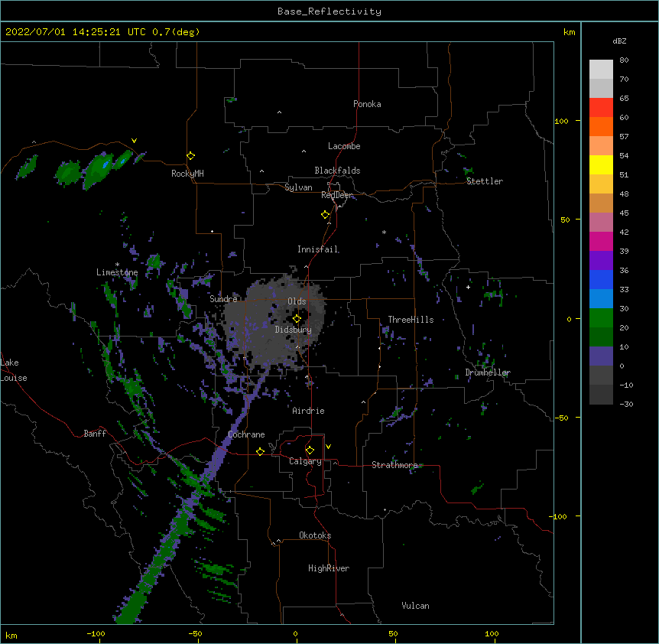Click the Drumheller label
Screen dimensions: 659x644
pos(488,372)
